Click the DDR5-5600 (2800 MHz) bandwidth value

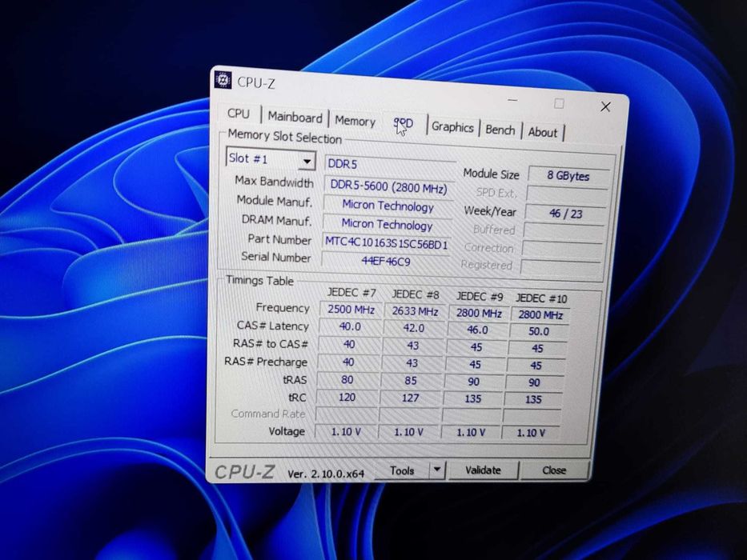(389, 186)
